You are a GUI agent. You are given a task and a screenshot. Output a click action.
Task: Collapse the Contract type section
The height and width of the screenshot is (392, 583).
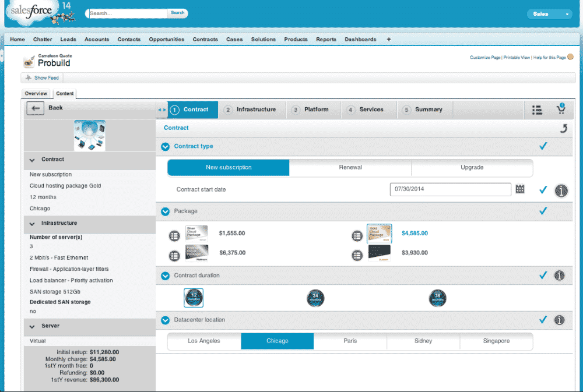coord(165,147)
